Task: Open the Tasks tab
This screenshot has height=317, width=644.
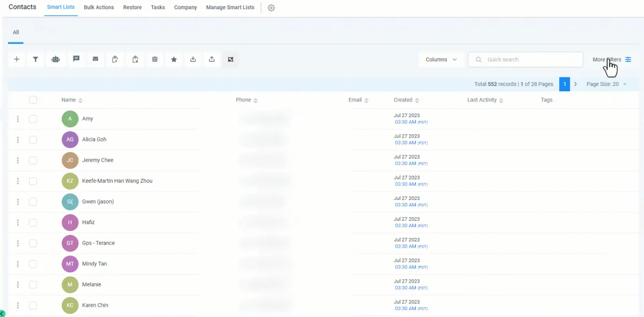Action: (158, 8)
